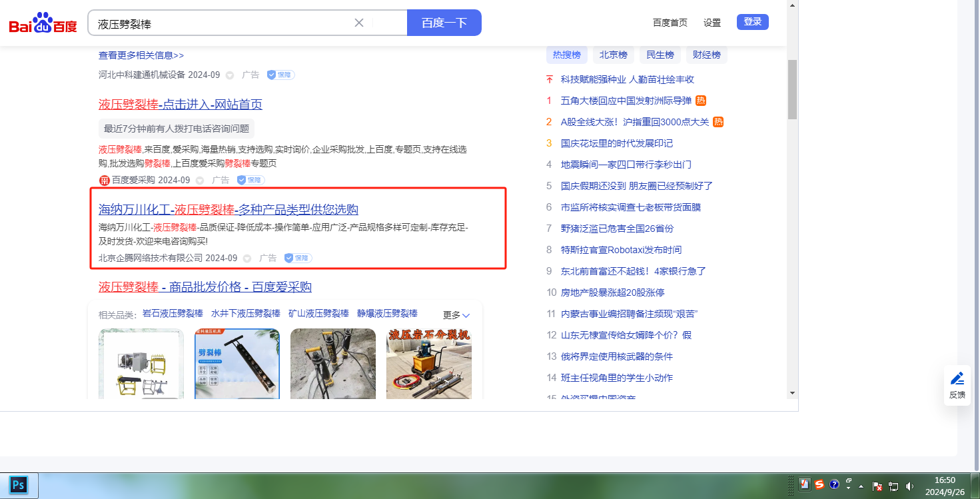Image resolution: width=980 pixels, height=499 pixels.
Task: Click the 保障 badge beside 北京企腾网络技术有限公司
Action: click(298, 258)
